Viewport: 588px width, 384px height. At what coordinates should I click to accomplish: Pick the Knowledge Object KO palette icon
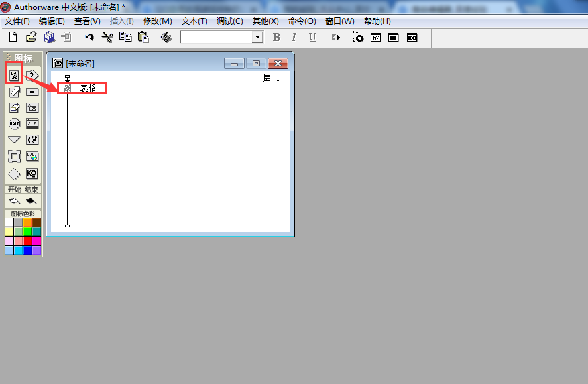pos(32,174)
